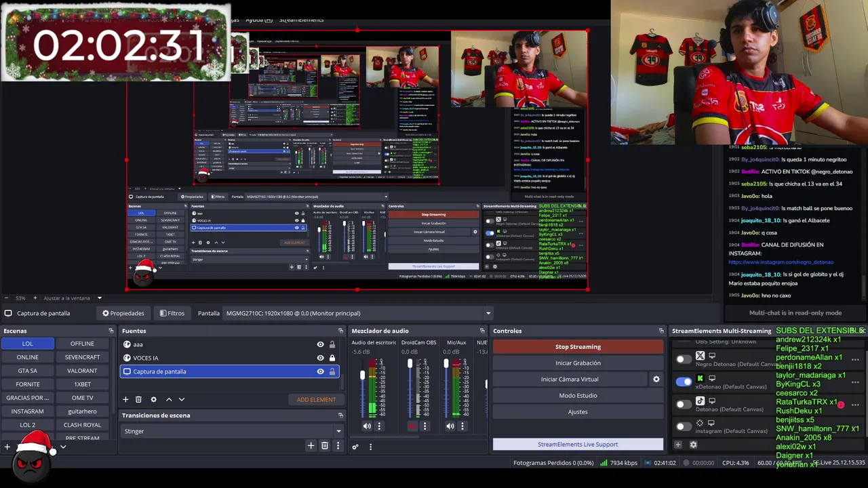The height and width of the screenshot is (488, 868).
Task: Open more options for xDetonao output
Action: point(855,383)
